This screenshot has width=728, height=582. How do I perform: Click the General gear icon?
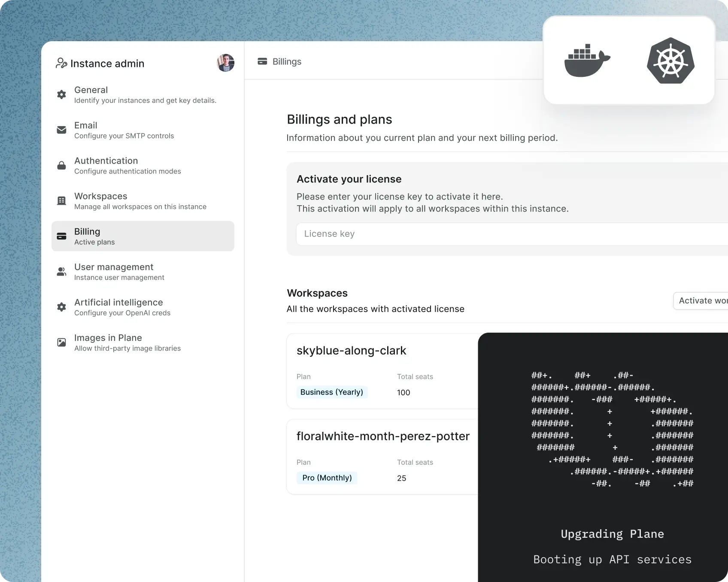(62, 94)
